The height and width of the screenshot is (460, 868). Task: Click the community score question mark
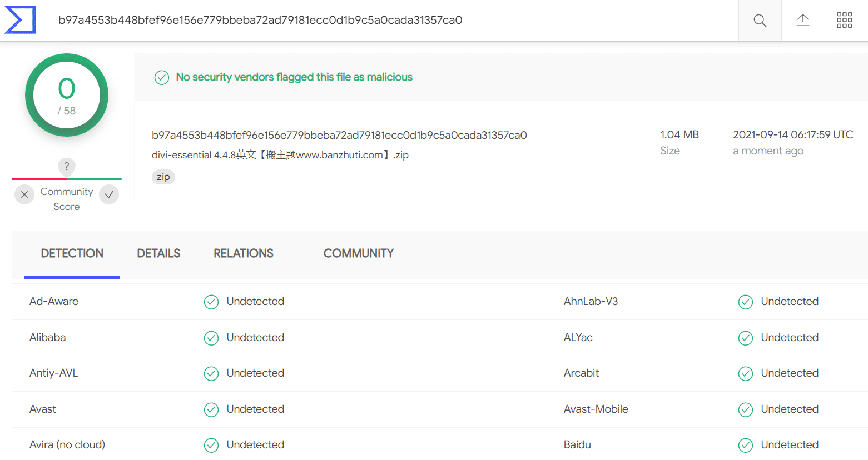tap(67, 166)
